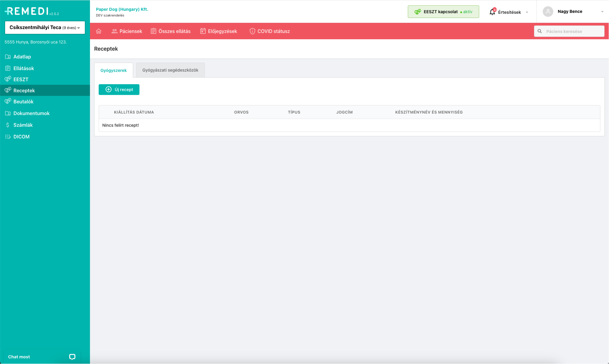Click the EESZT kapcsolat aktív status button
This screenshot has height=364, width=609.
(x=443, y=12)
